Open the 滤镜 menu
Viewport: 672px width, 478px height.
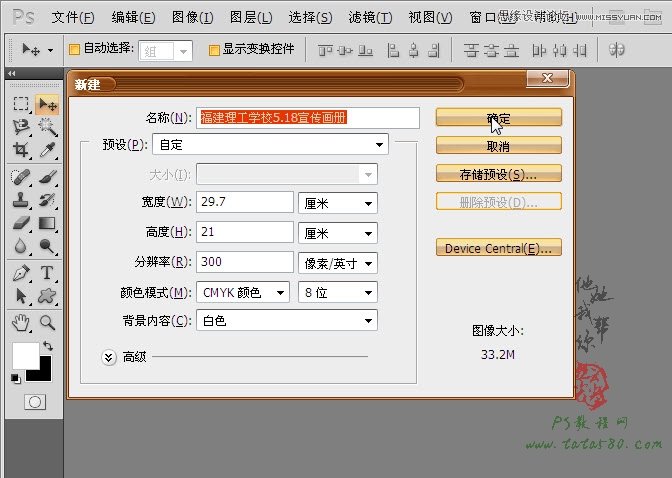[370, 17]
